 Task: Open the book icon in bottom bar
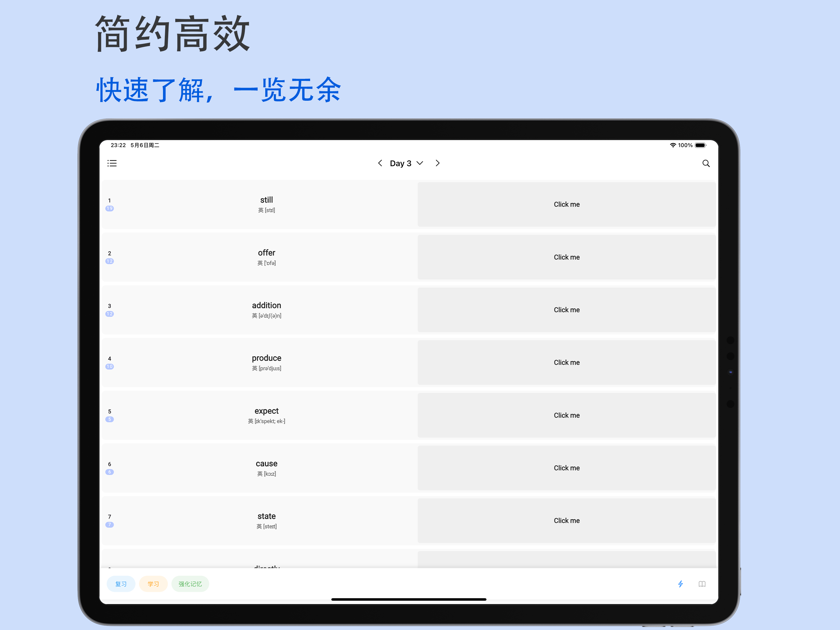pos(702,584)
